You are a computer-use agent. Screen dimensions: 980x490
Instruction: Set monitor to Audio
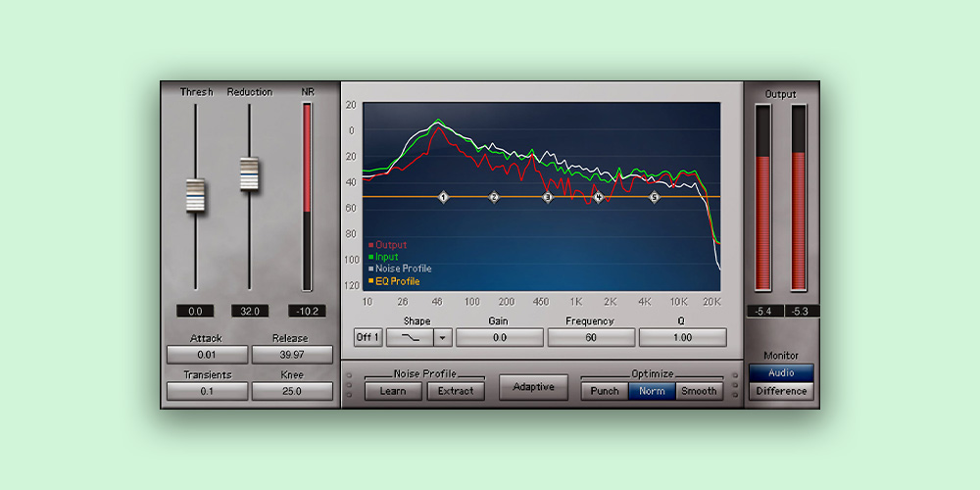tap(781, 373)
